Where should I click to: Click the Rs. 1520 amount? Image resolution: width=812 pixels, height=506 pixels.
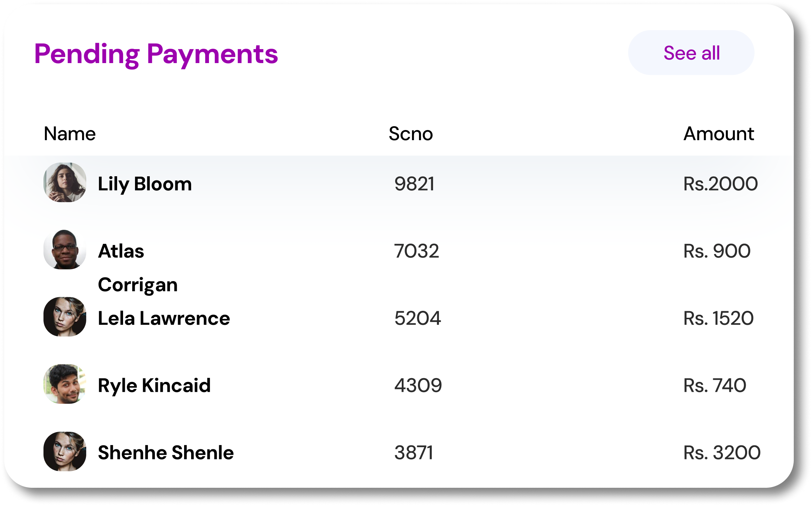click(x=718, y=318)
